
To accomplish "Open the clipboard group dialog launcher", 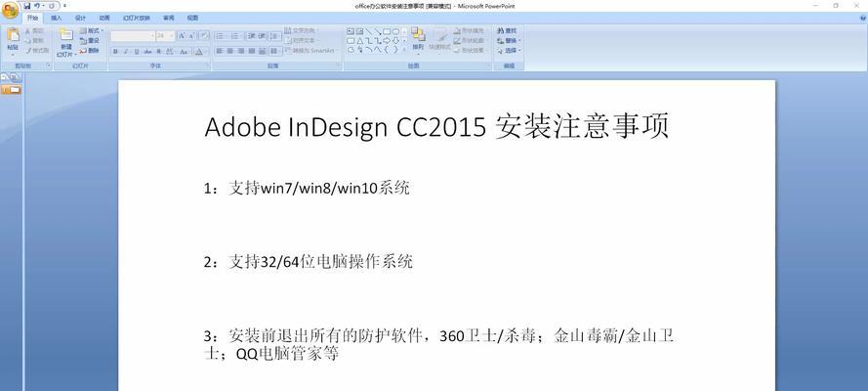I will 49,65.
